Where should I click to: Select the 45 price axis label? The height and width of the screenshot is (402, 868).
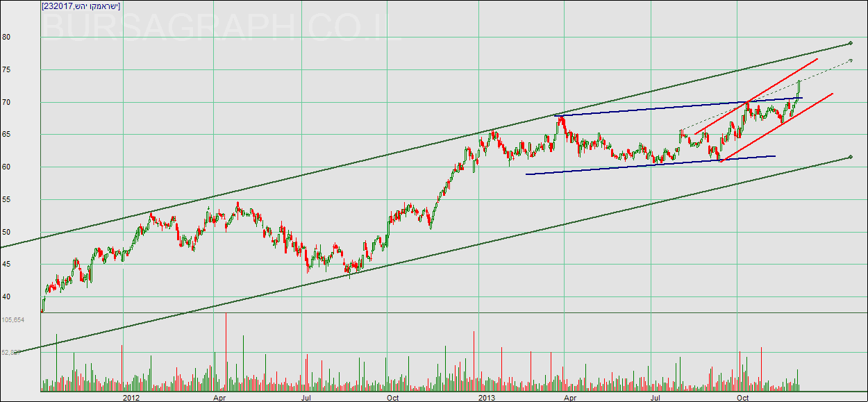[6, 265]
